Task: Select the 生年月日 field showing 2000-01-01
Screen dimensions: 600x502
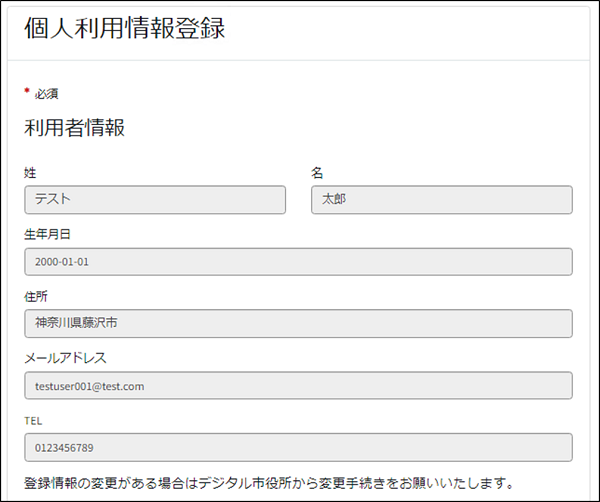Action: click(x=298, y=262)
